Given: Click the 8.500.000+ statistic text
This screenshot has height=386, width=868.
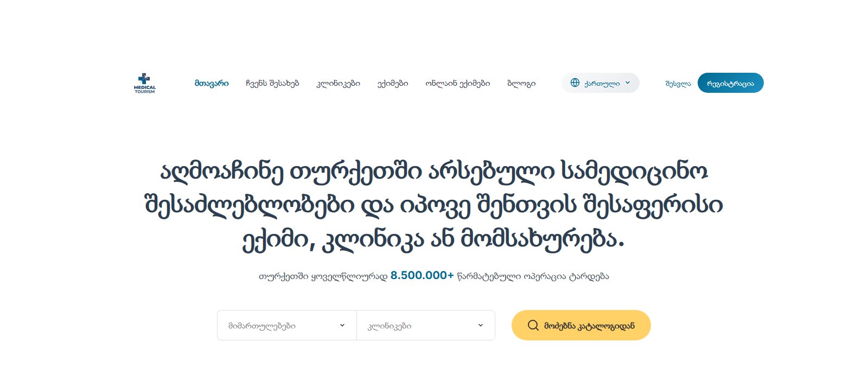Looking at the screenshot, I should pyautogui.click(x=422, y=275).
